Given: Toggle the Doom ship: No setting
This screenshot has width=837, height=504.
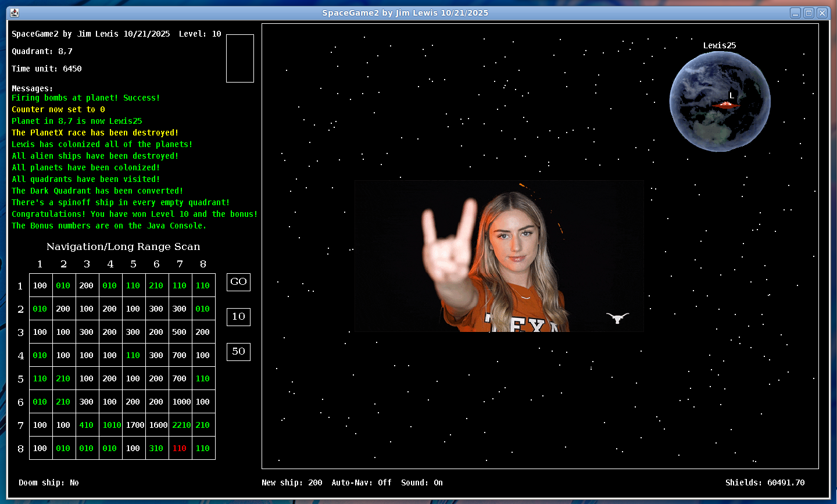Looking at the screenshot, I should click(x=48, y=482).
